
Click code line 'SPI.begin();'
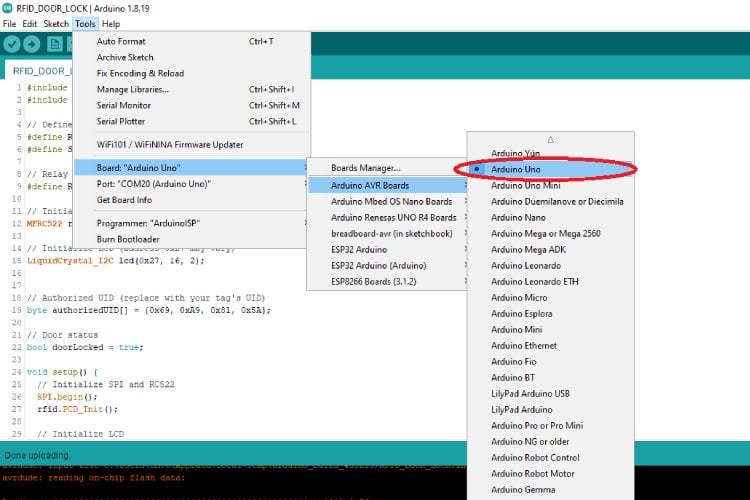pos(67,397)
